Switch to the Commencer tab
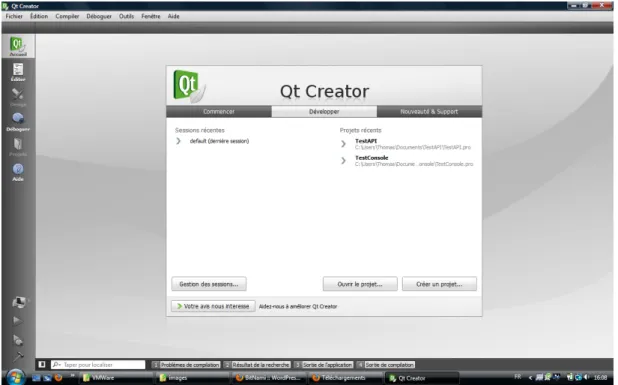The width and height of the screenshot is (618, 385). point(219,112)
